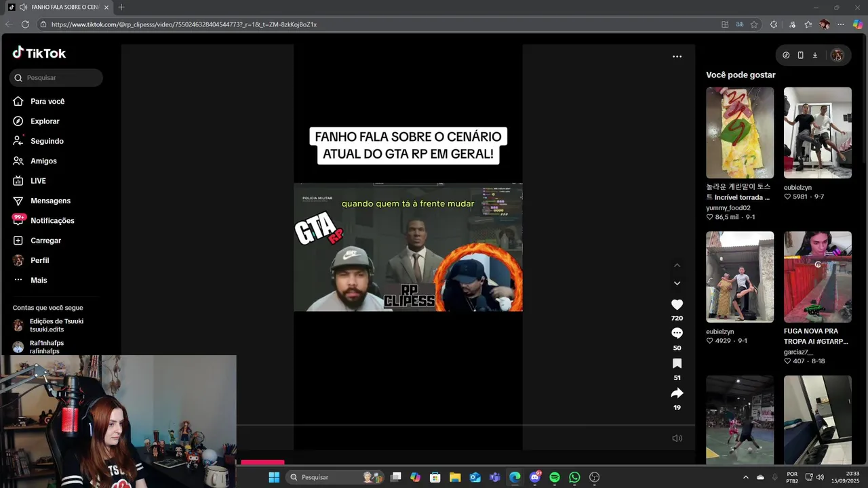The height and width of the screenshot is (488, 868).
Task: Click the video progress bar
Action: [x=466, y=426]
